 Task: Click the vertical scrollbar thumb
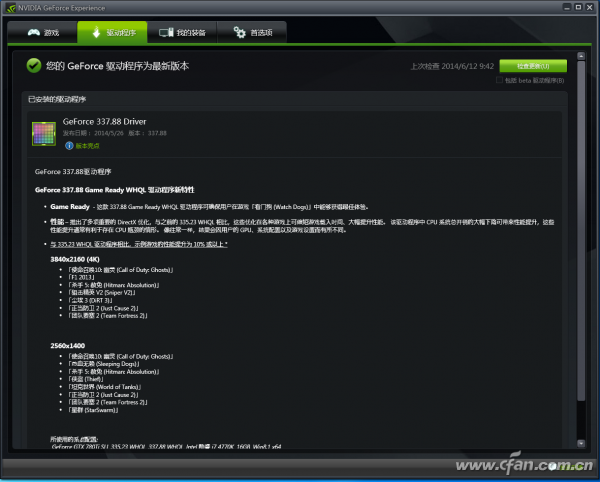(x=581, y=231)
